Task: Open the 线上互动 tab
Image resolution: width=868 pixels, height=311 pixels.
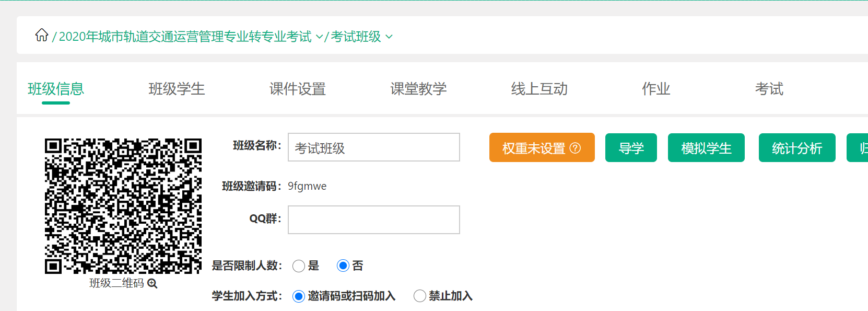Action: [x=539, y=89]
